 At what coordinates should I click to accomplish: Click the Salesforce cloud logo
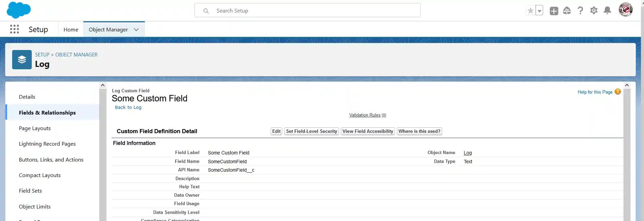[x=19, y=10]
